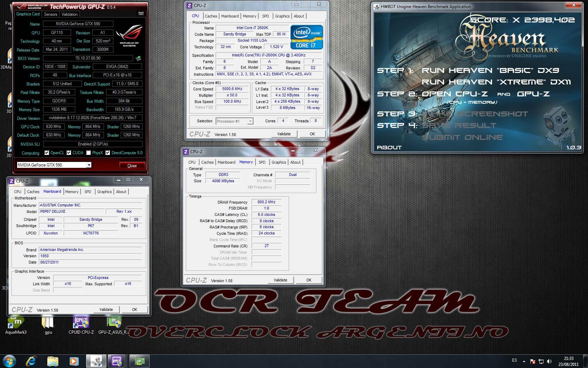Image resolution: width=588 pixels, height=368 pixels.
Task: Click OK in CPU-Z Mainboard window
Action: (134, 309)
